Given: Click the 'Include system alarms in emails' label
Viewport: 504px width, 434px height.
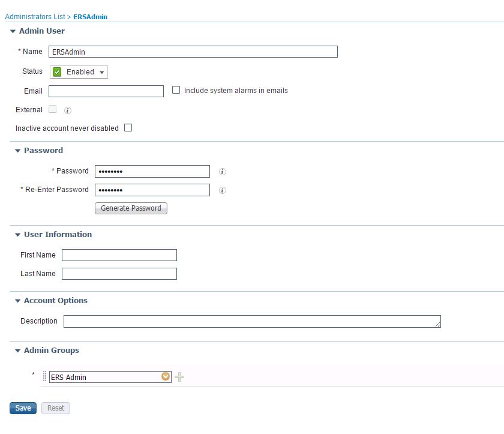Looking at the screenshot, I should pyautogui.click(x=236, y=91).
